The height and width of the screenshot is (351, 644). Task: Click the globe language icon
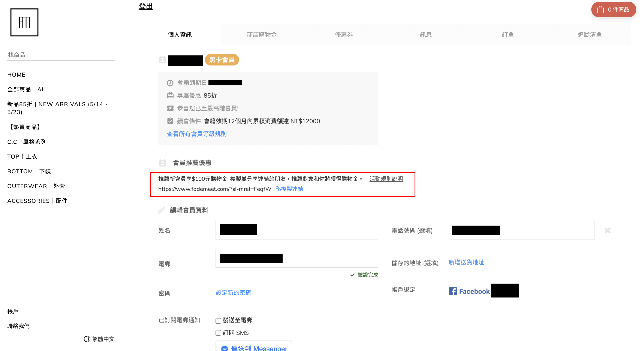pyautogui.click(x=87, y=339)
